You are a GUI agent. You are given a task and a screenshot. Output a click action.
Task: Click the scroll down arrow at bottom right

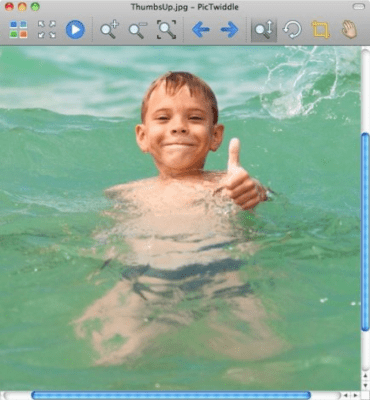point(365,385)
